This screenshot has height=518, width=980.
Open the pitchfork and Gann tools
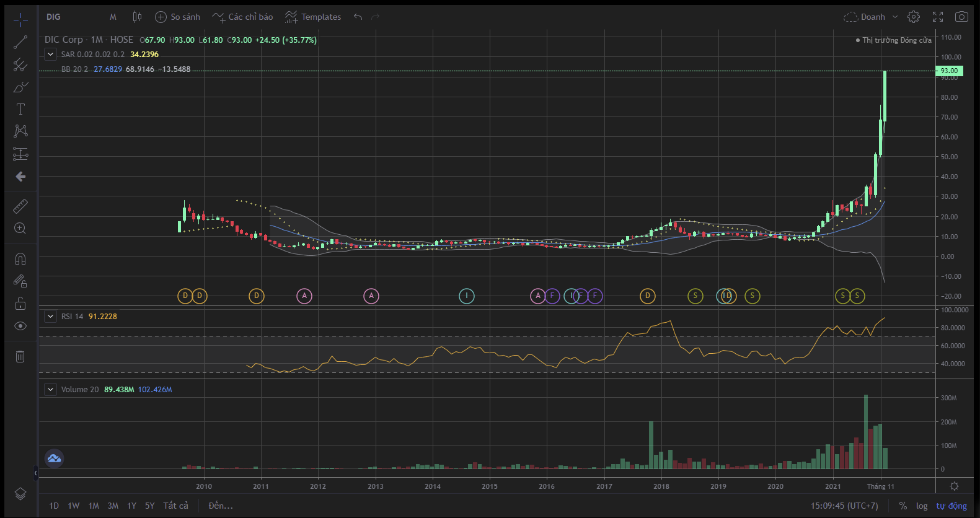coord(20,64)
